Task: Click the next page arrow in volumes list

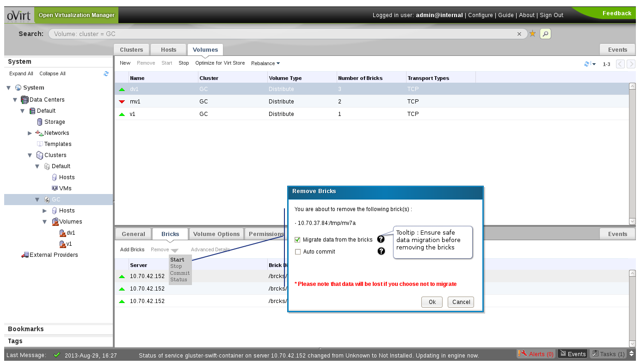Action: click(x=631, y=64)
